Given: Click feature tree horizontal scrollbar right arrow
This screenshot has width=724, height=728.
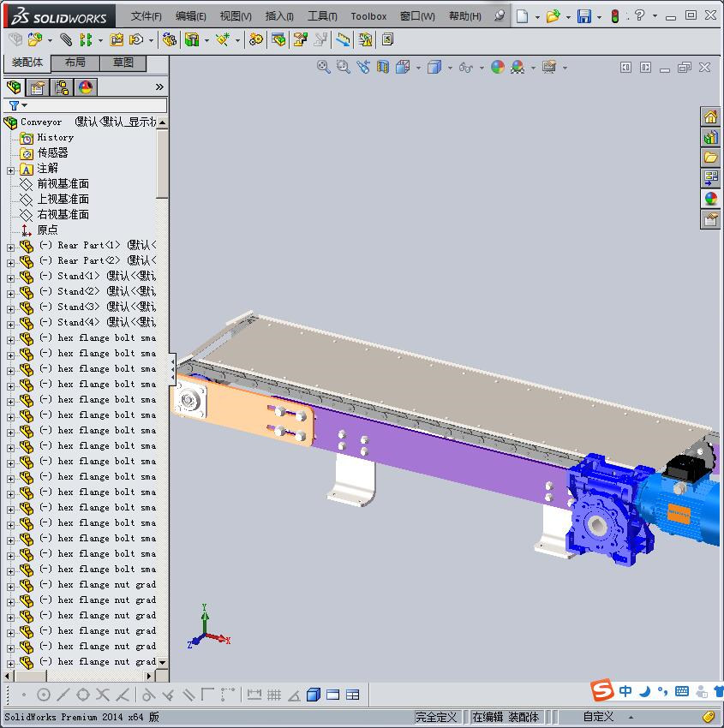Looking at the screenshot, I should [x=148, y=676].
